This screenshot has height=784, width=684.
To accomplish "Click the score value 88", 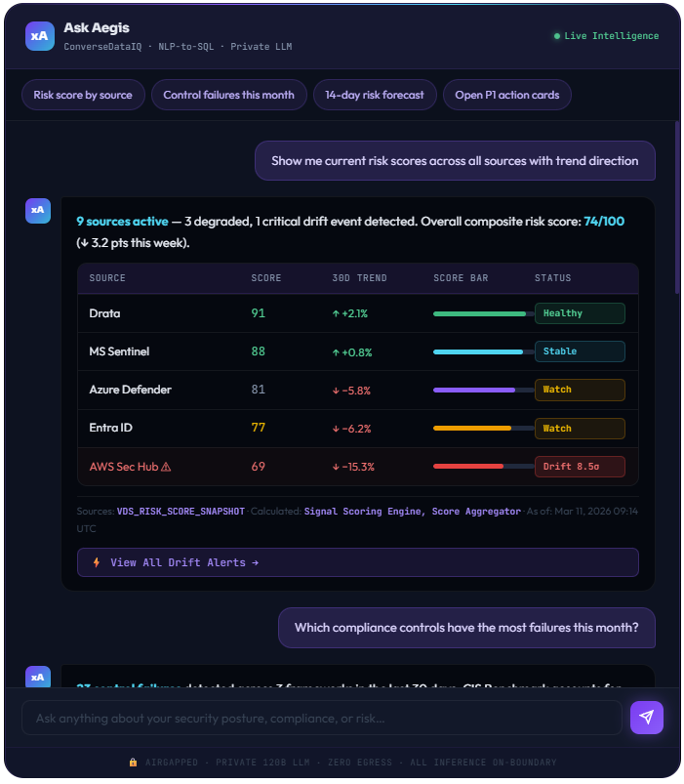I will pos(259,351).
